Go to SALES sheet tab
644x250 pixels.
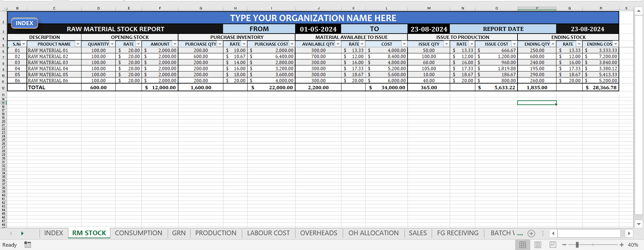(x=418, y=233)
